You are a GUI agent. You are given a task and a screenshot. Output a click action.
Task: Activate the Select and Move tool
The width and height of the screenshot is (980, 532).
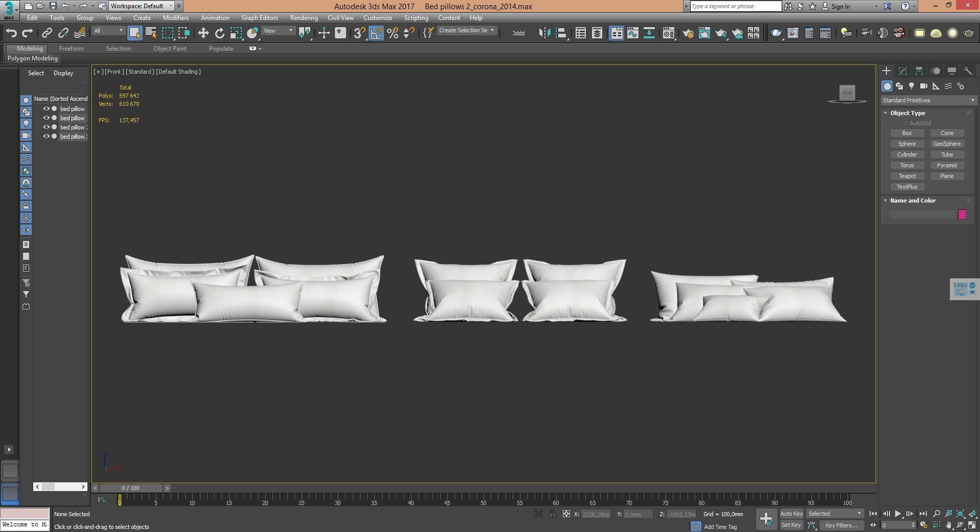(x=203, y=33)
